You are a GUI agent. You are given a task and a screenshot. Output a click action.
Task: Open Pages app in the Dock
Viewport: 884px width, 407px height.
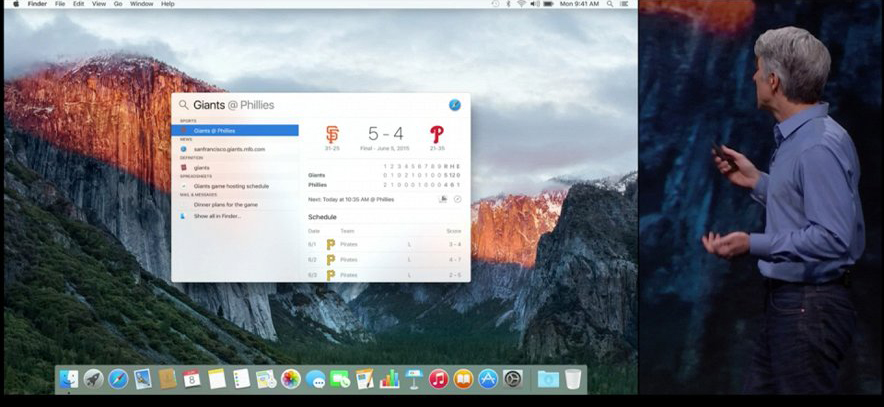365,379
